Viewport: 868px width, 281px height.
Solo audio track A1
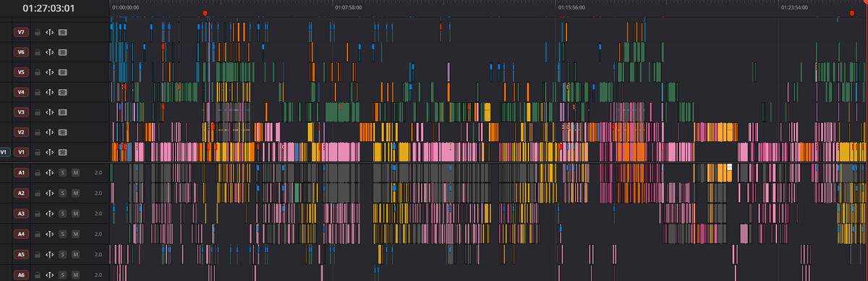(x=63, y=173)
